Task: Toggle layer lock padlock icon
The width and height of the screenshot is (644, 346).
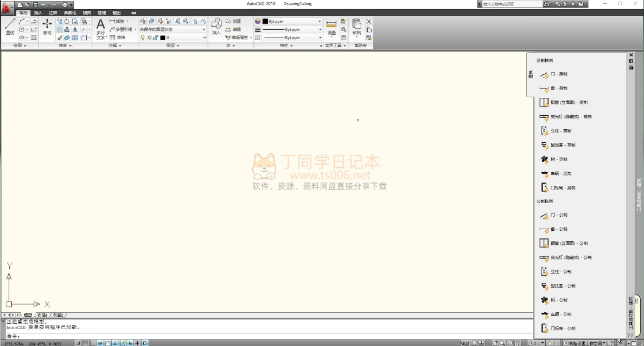Action: pyautogui.click(x=156, y=37)
